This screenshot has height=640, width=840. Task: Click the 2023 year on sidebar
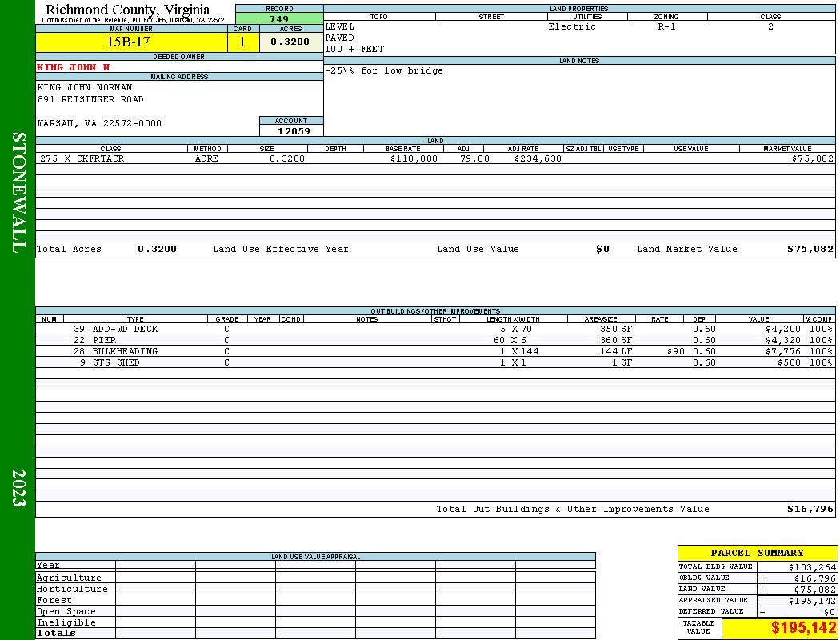(18, 488)
